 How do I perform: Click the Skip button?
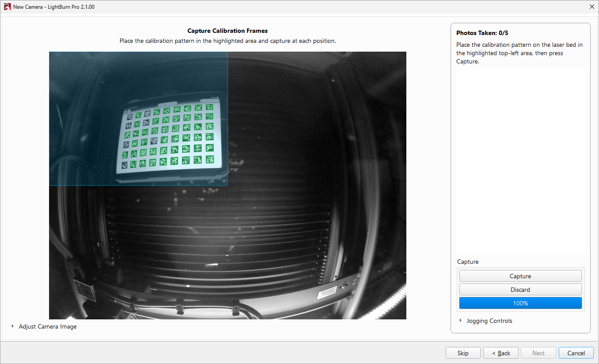click(x=463, y=353)
